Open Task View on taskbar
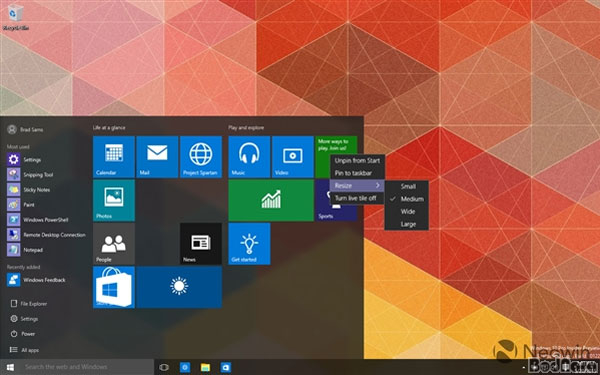Viewport: 600px width, 375px height. click(x=164, y=367)
